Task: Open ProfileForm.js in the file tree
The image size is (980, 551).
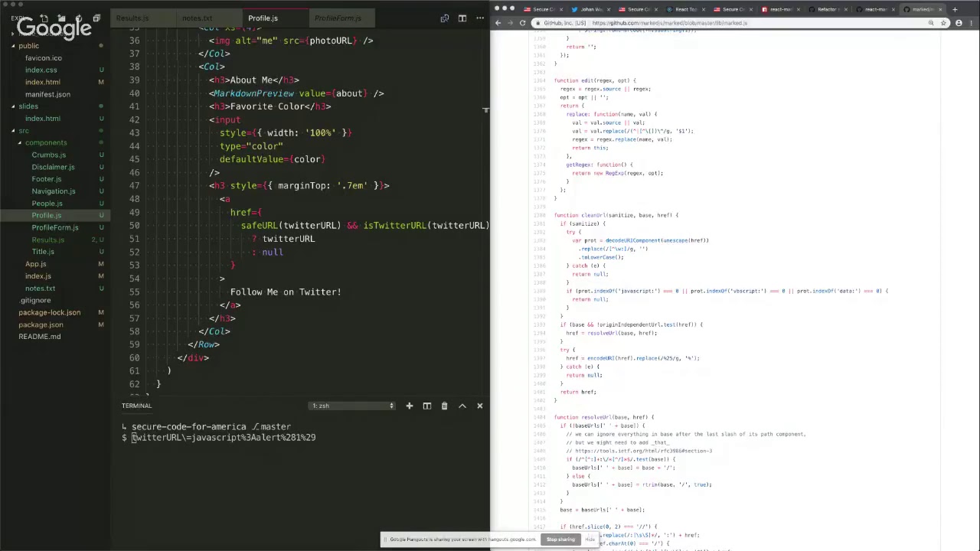Action: click(54, 228)
